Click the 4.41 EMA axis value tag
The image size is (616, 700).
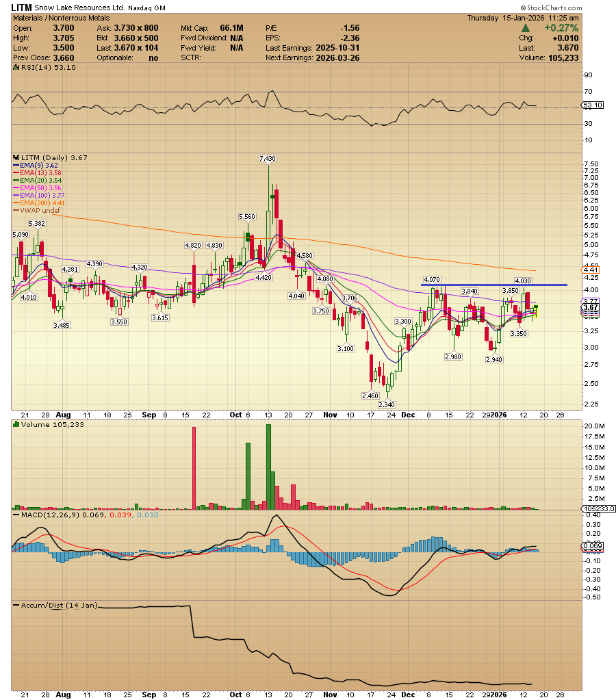click(x=591, y=270)
